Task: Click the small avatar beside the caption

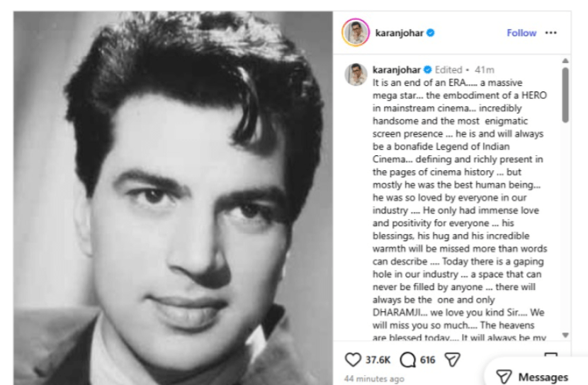Action: [356, 74]
